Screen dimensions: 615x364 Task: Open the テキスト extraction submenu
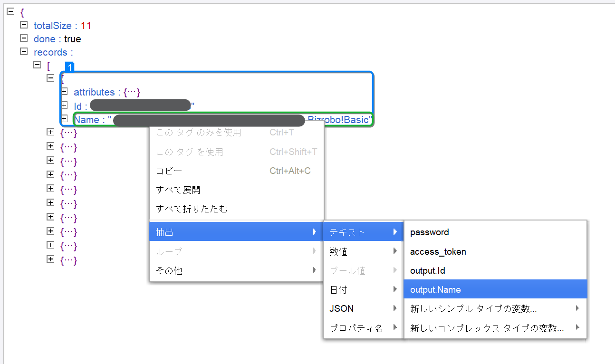[x=364, y=232]
